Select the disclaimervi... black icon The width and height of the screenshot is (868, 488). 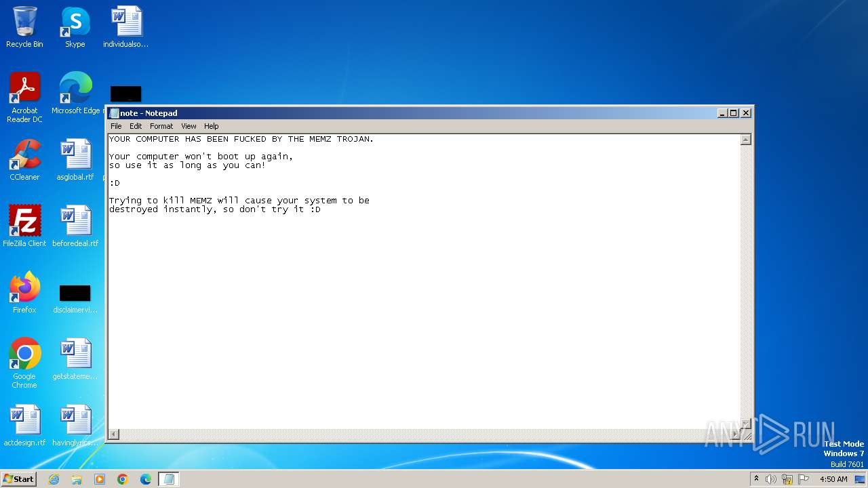click(x=75, y=298)
